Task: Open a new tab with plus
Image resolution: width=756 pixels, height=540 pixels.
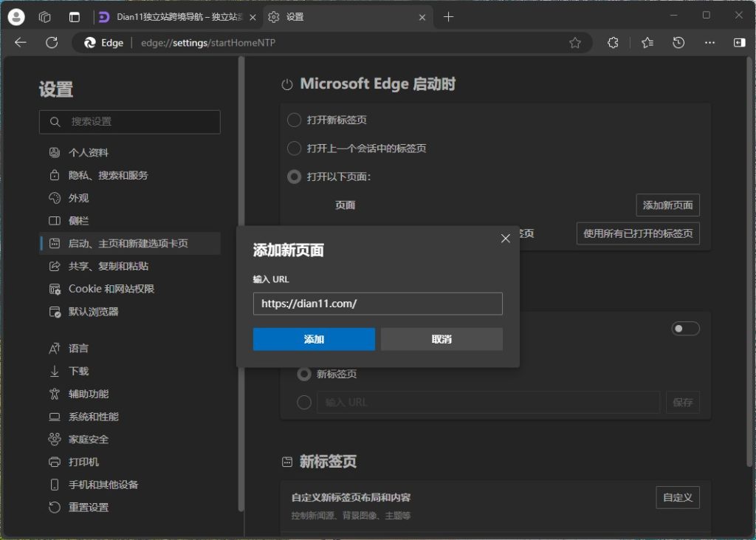Action: tap(448, 17)
